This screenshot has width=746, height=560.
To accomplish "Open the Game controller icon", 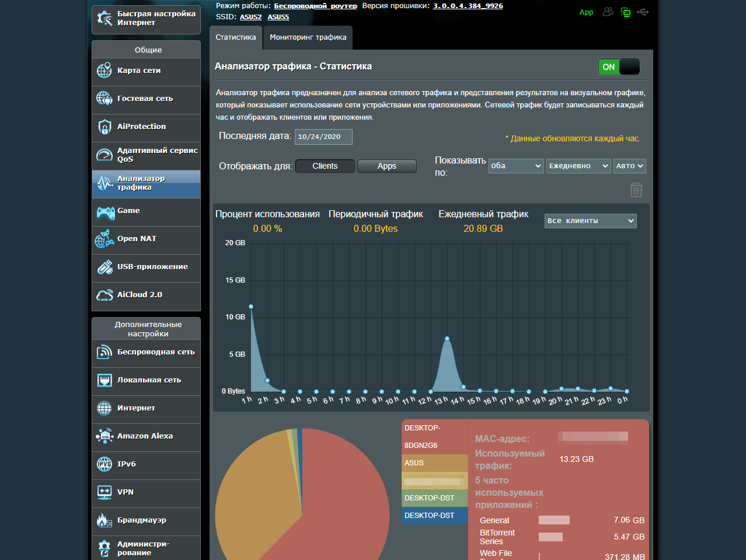I will click(x=105, y=212).
